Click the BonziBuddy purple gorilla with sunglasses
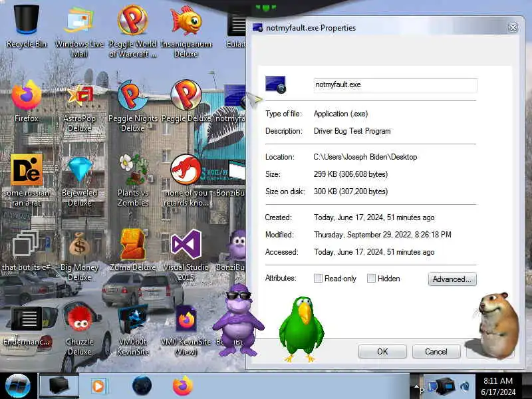Image resolution: width=532 pixels, height=399 pixels. (x=239, y=320)
